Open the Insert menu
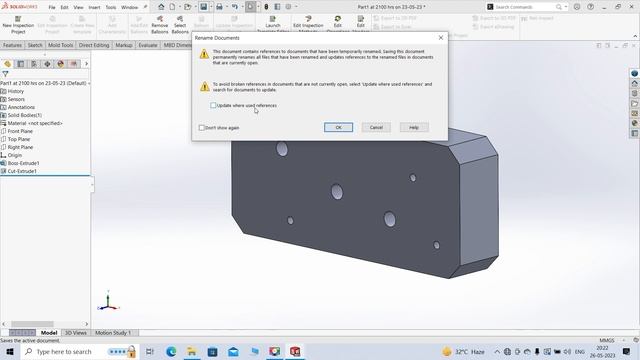640x360 pixels. [94, 7]
